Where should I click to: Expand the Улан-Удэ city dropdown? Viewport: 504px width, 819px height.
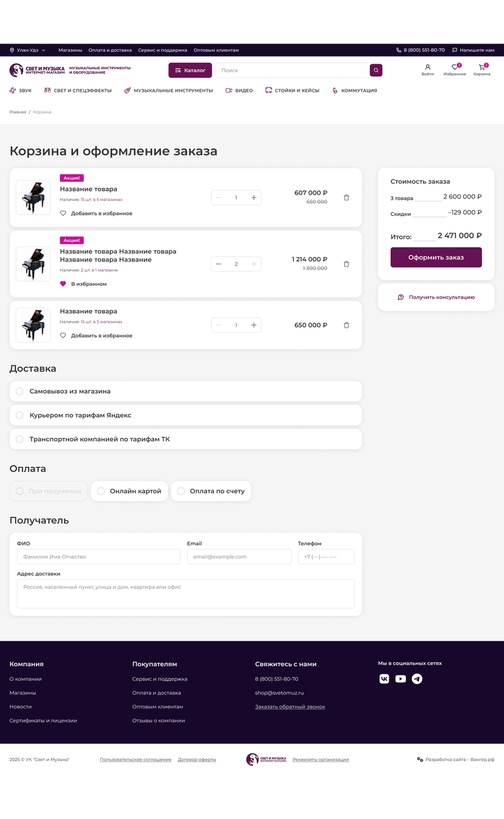click(x=28, y=50)
